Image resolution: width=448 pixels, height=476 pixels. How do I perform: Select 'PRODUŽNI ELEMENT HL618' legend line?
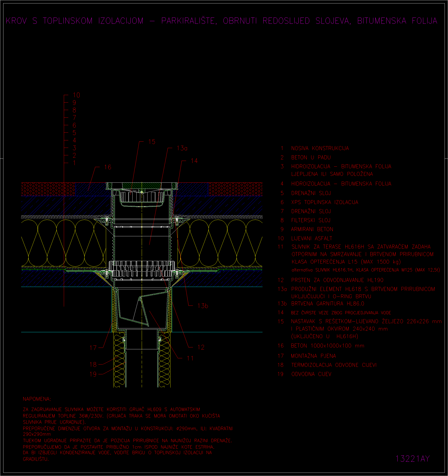tap(363, 289)
